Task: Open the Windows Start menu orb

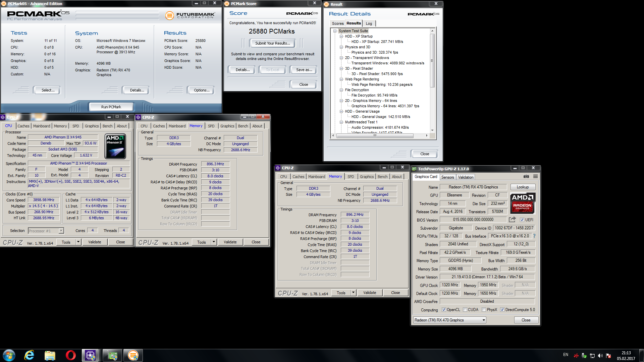Action: coord(9,355)
